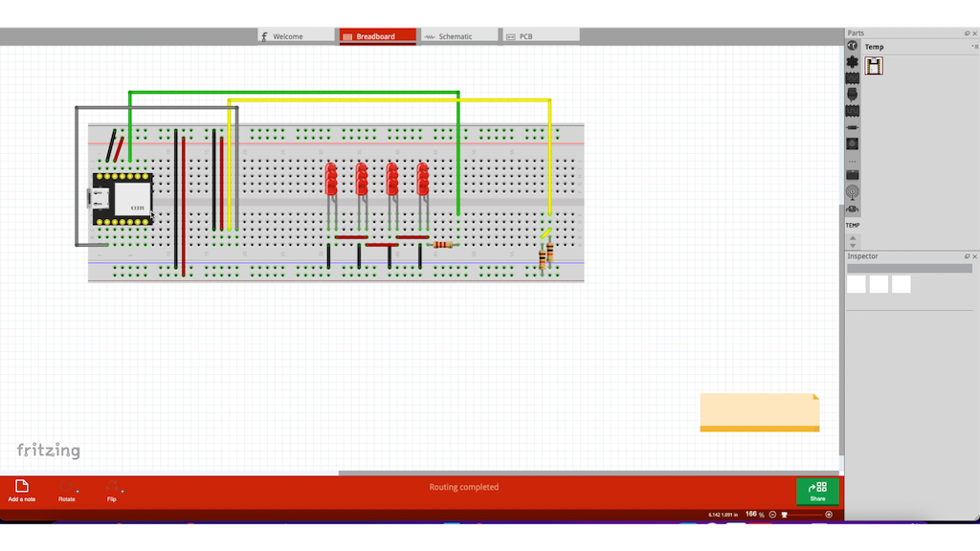Switch to the Schematic tab
Screen dimensions: 980x551
[x=458, y=35]
